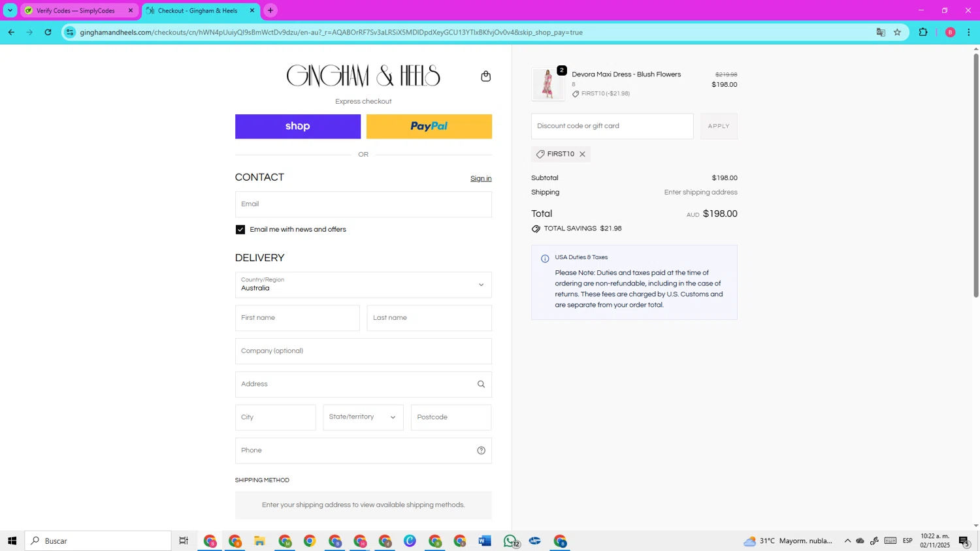
Task: Click the total savings tag icon
Action: click(536, 229)
